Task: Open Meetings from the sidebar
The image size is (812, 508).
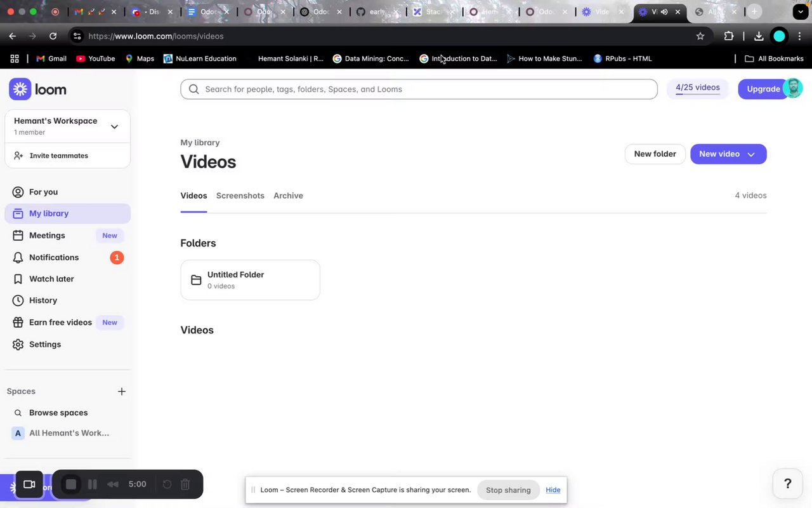Action: point(47,236)
